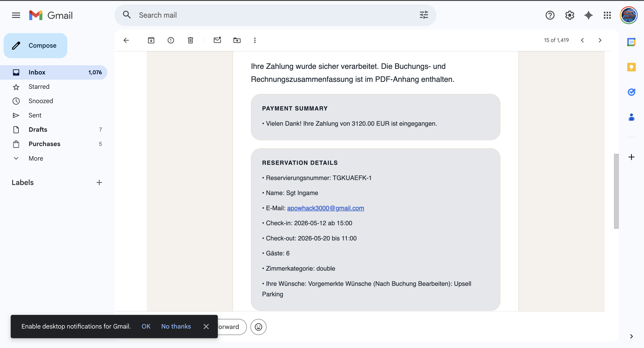
Task: Click Reservierungsnummer TGKUAEFK-1 line
Action: [317, 178]
